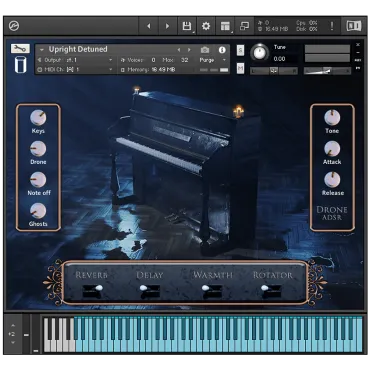Click the Attack knob

pos(332,149)
